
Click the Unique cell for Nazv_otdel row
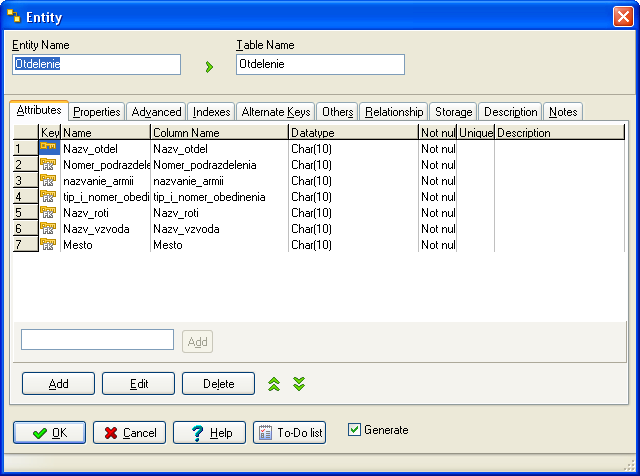coord(476,149)
